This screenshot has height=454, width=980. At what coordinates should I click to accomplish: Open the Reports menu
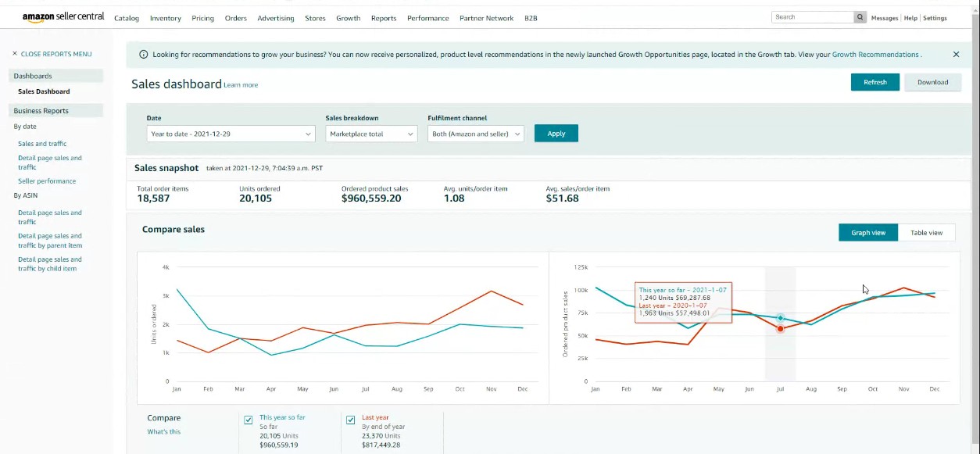[384, 18]
